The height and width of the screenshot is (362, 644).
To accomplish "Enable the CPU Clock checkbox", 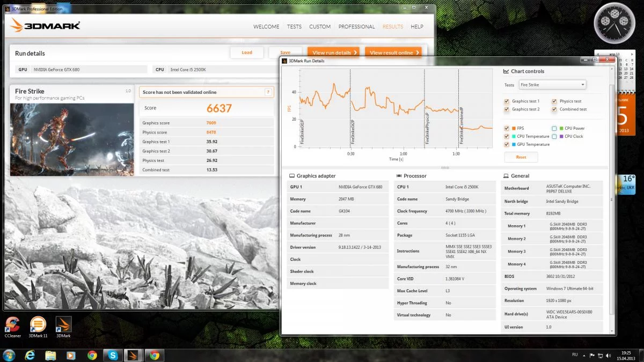I will click(554, 136).
